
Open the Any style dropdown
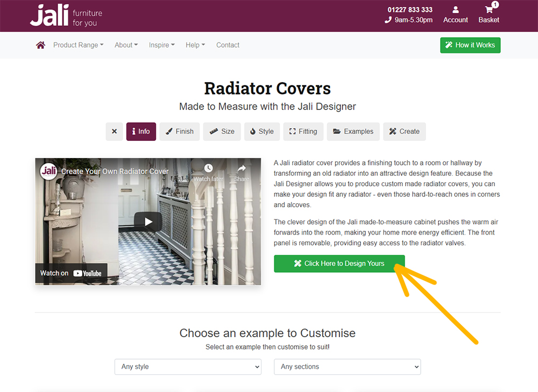188,367
